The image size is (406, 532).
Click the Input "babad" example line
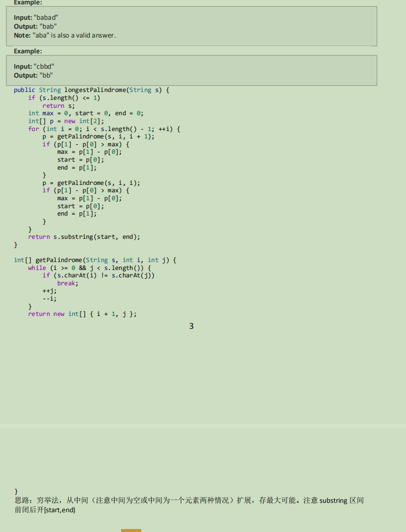36,18
